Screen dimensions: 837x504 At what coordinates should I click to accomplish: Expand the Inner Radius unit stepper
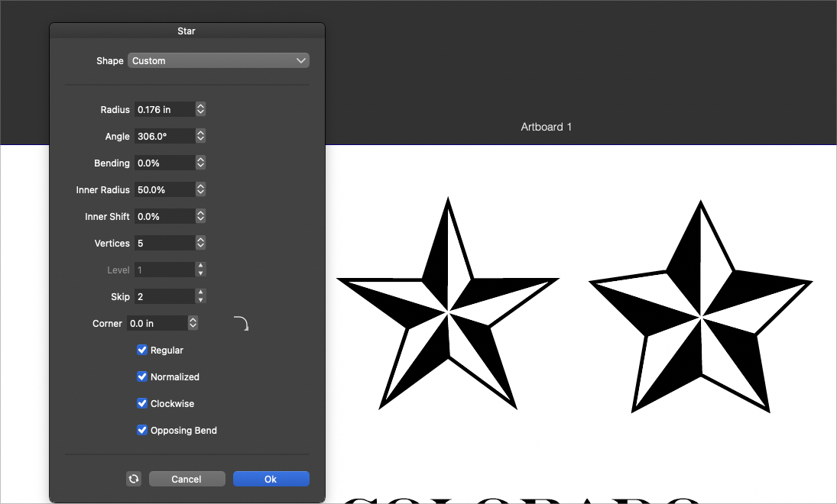200,190
